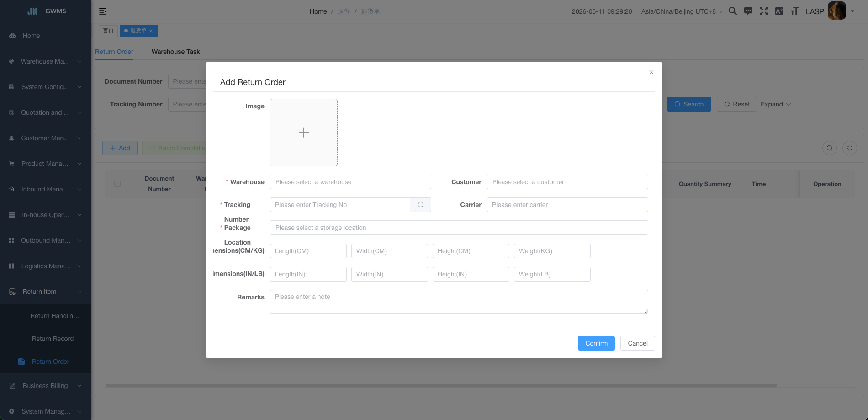Expand System Management sidebar menu
868x420 pixels.
tap(46, 411)
